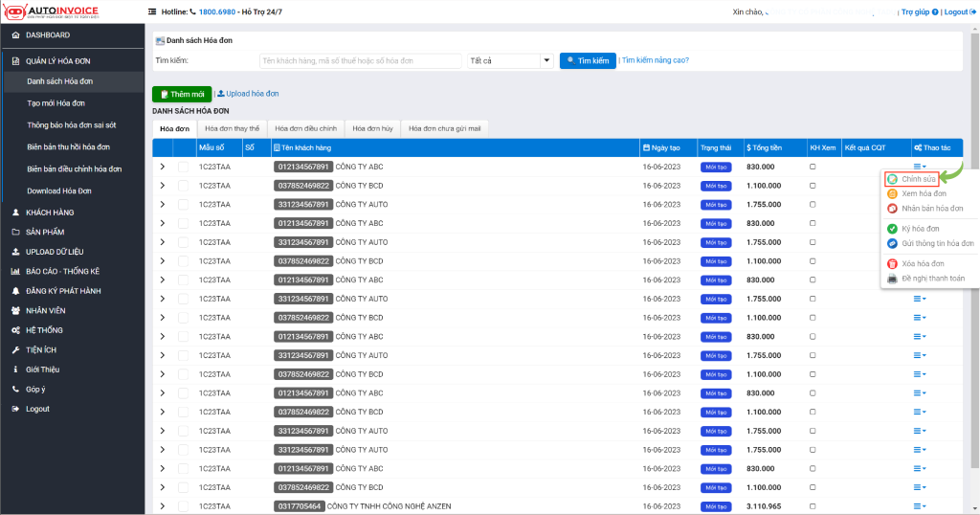980x515 pixels.
Task: Open Tạo mới Hóa đơn in sidebar
Action: pyautogui.click(x=56, y=102)
